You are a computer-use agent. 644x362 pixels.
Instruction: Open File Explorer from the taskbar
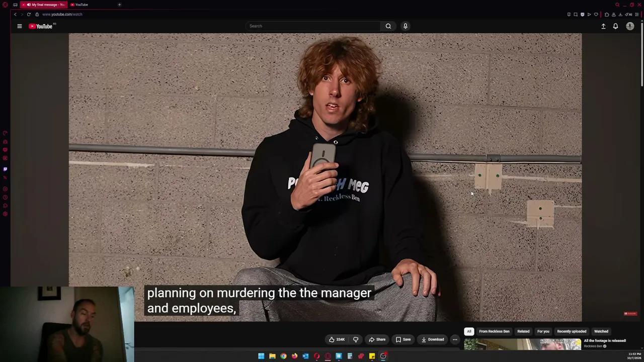[x=272, y=356]
